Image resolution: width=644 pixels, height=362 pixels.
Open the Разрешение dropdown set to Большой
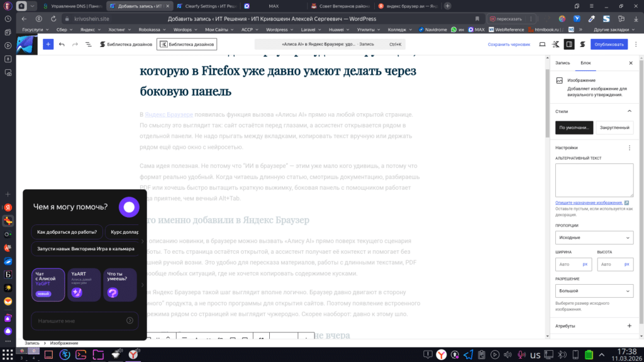point(594,290)
